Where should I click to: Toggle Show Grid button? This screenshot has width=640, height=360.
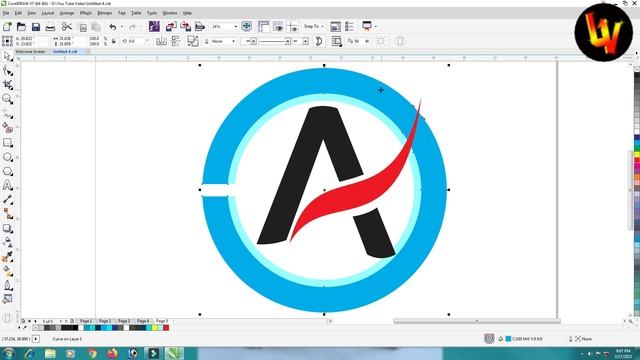(278, 27)
